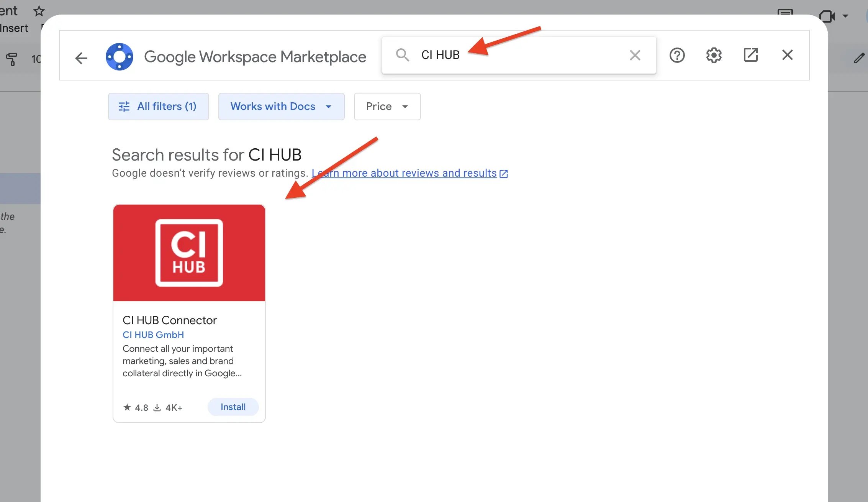This screenshot has height=502, width=868.
Task: Install the CI HUB Connector add-on
Action: 233,407
